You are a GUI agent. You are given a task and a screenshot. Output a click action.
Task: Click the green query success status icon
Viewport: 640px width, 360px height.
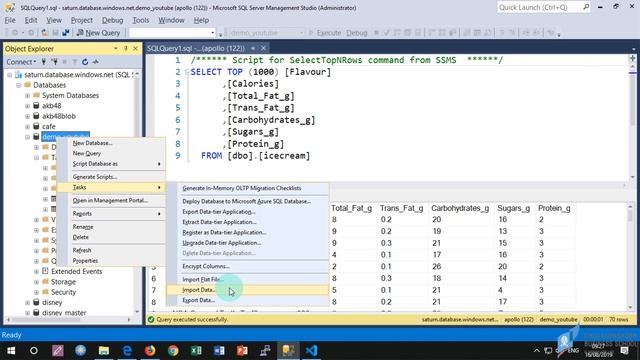pyautogui.click(x=151, y=320)
